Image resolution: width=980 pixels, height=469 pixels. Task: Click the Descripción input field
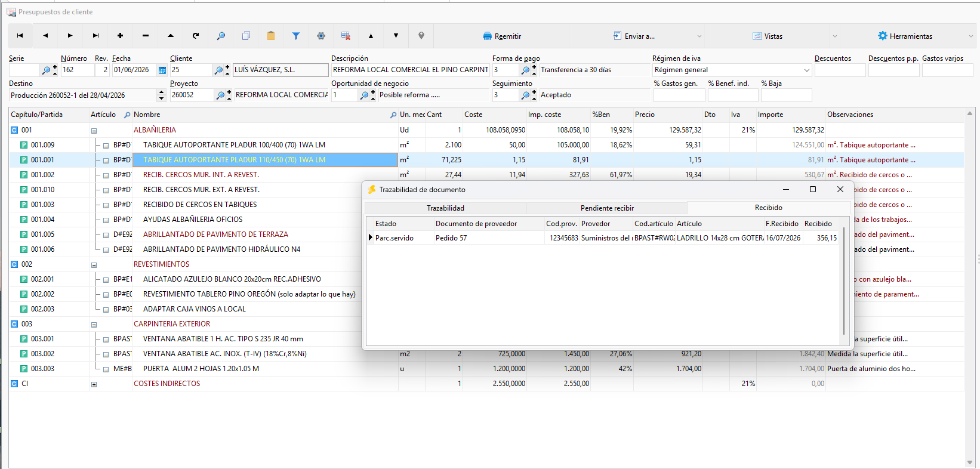point(411,70)
